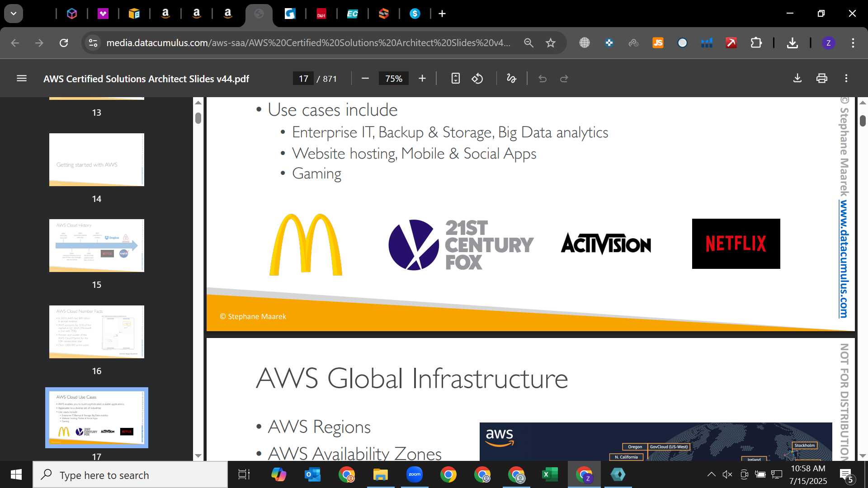Switch to the blue dollar sign tab
Screen dimensions: 868x488
point(415,14)
